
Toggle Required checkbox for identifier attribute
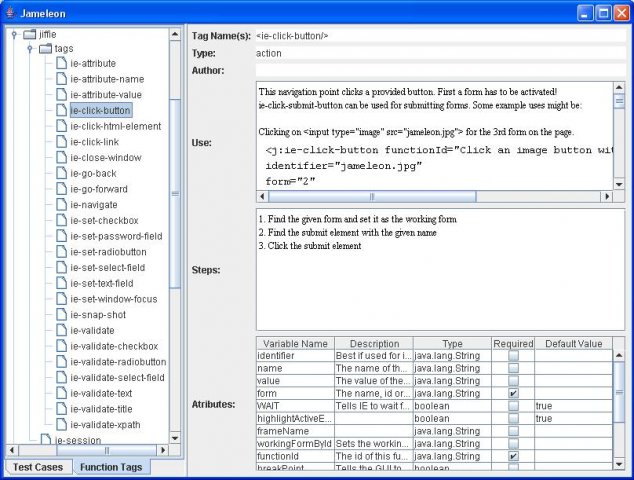[x=513, y=356]
